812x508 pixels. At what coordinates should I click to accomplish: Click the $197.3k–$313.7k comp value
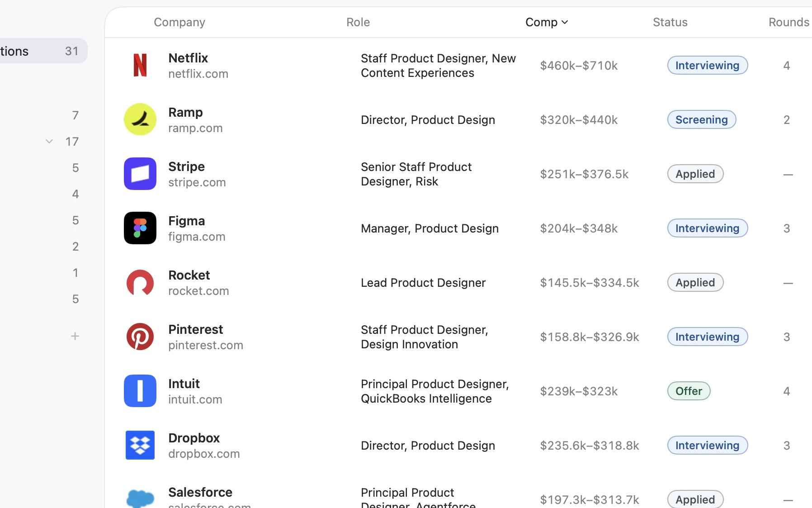tap(590, 500)
